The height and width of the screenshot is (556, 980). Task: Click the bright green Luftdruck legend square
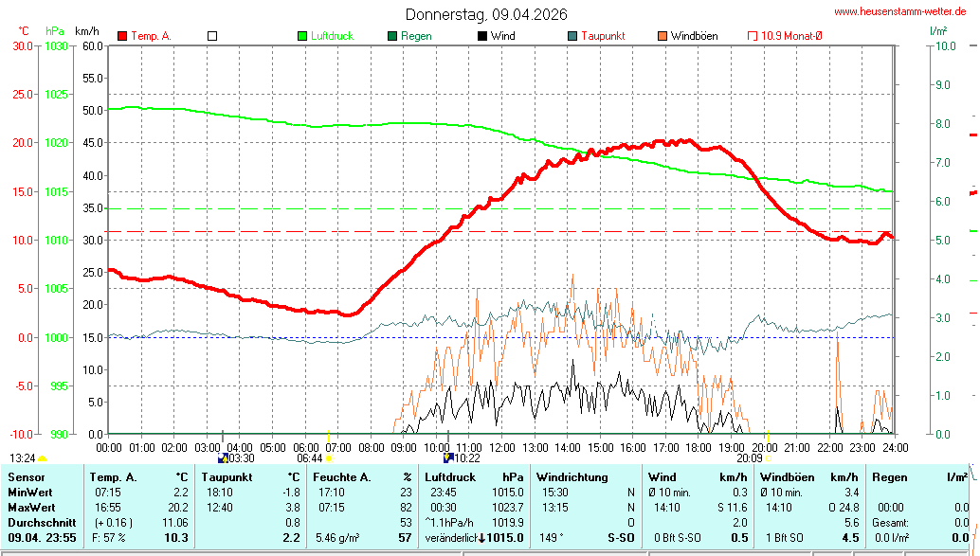[x=302, y=36]
